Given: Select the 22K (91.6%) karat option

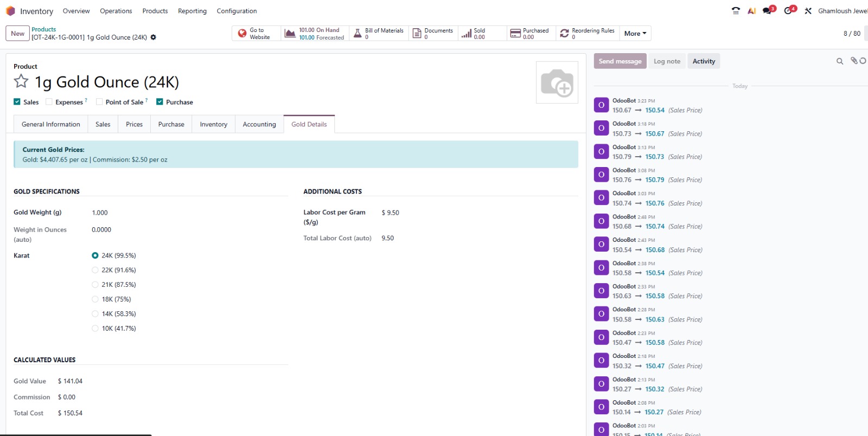Looking at the screenshot, I should 95,270.
